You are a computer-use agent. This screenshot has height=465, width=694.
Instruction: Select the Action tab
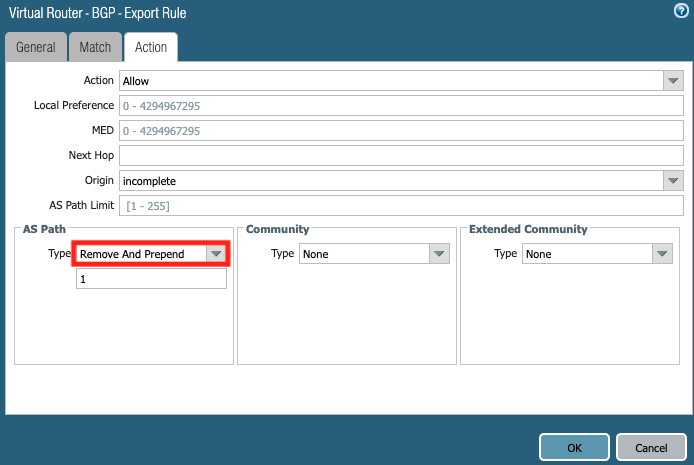coord(151,47)
